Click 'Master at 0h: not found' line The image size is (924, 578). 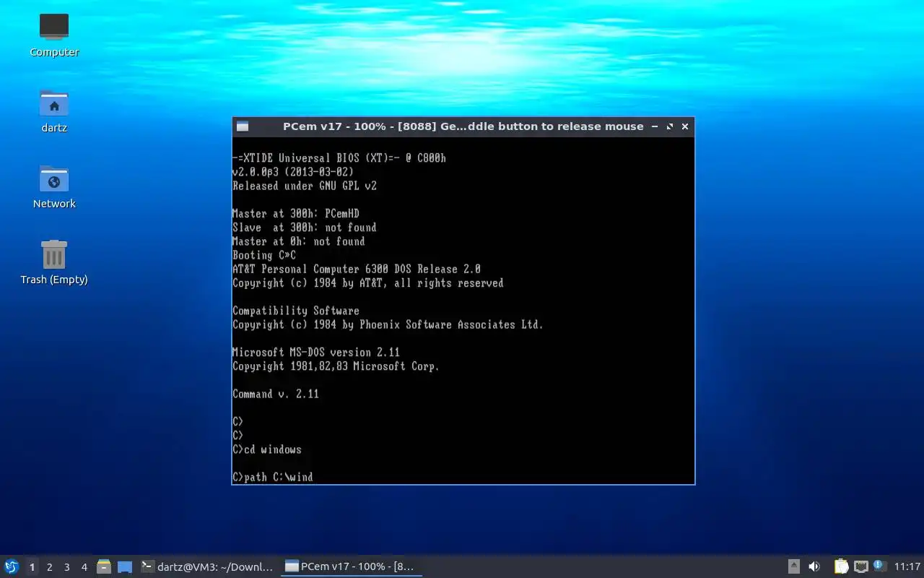(x=299, y=241)
